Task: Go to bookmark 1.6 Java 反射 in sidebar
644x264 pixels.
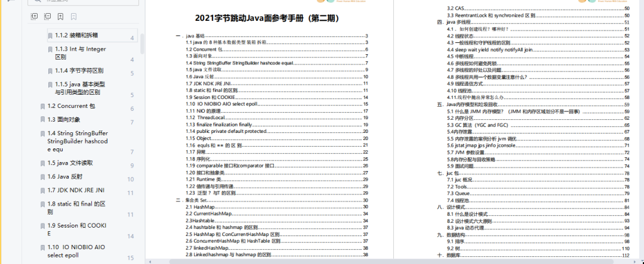Action: (x=65, y=176)
